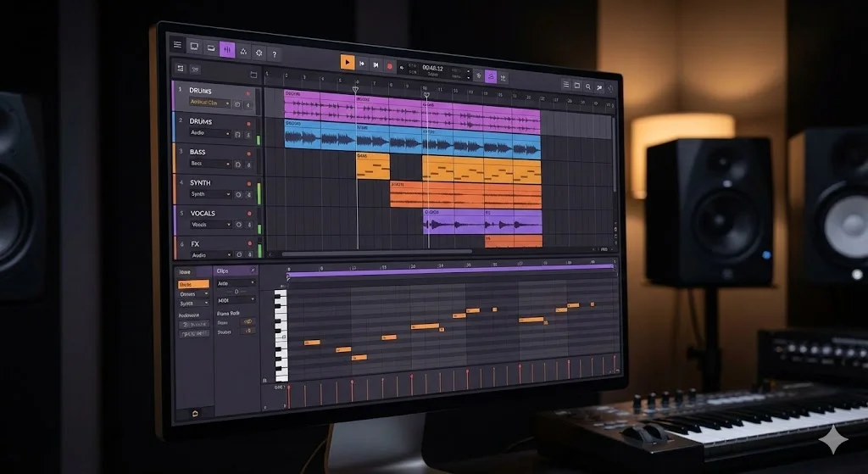Open the Synth instrument dropdown on track 4
The height and width of the screenshot is (474, 868).
point(209,194)
